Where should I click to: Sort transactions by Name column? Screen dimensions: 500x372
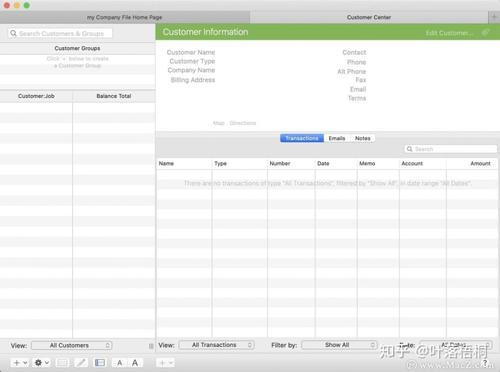tap(184, 163)
